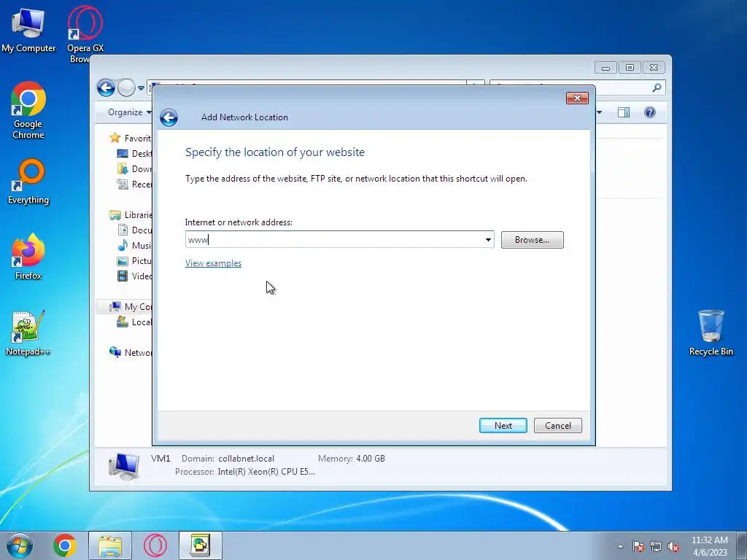This screenshot has width=747, height=560.
Task: Cancel the Add Network Location wizard
Action: click(x=558, y=426)
